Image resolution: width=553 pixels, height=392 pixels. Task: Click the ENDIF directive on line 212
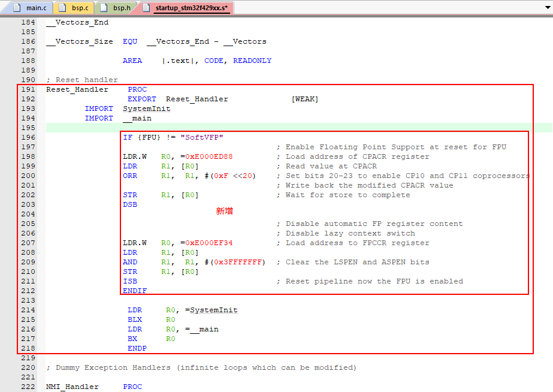point(135,291)
